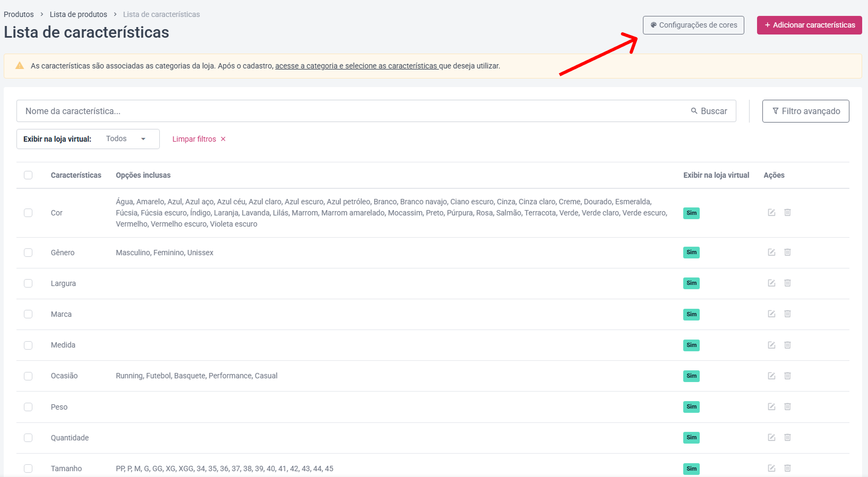Click the warning triangle icon in the notice
The image size is (868, 477).
point(20,66)
